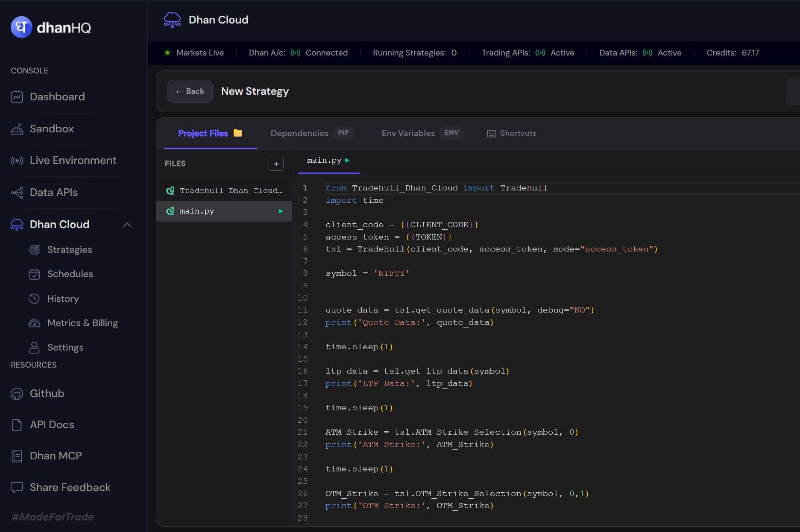Screen dimensions: 800x532
Task: Click the Data APIs share-node icon
Action: click(x=17, y=193)
